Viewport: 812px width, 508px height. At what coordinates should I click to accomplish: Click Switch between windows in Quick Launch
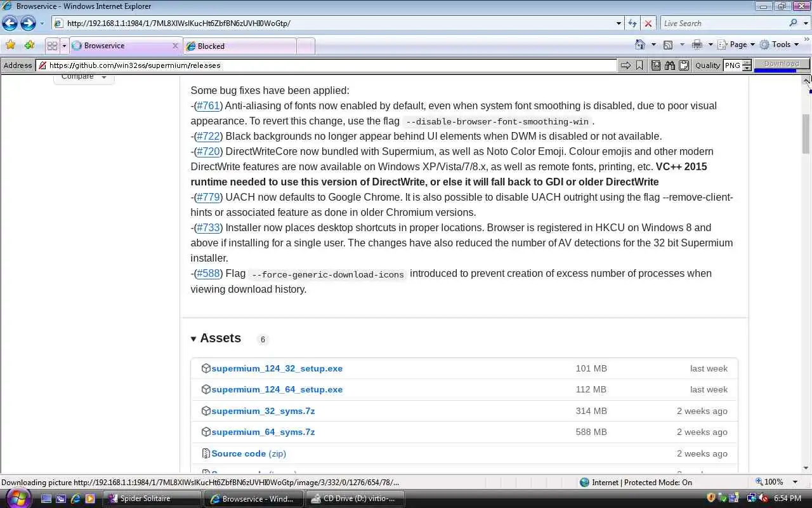click(60, 498)
